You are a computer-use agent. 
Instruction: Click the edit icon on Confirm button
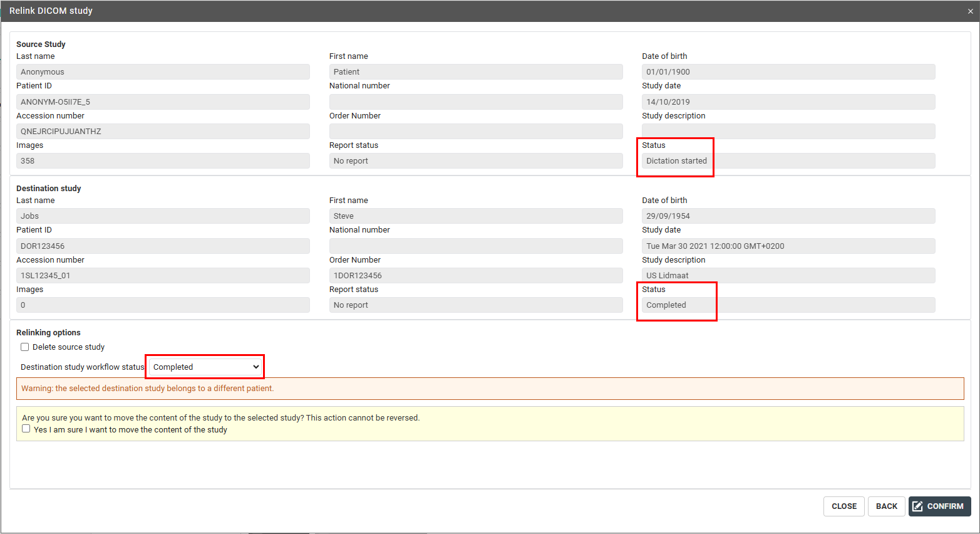coord(918,506)
